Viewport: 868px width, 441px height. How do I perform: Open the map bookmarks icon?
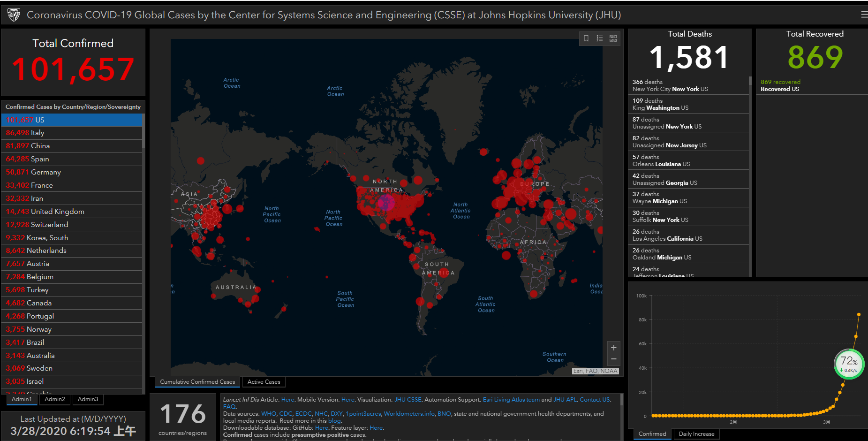[586, 38]
